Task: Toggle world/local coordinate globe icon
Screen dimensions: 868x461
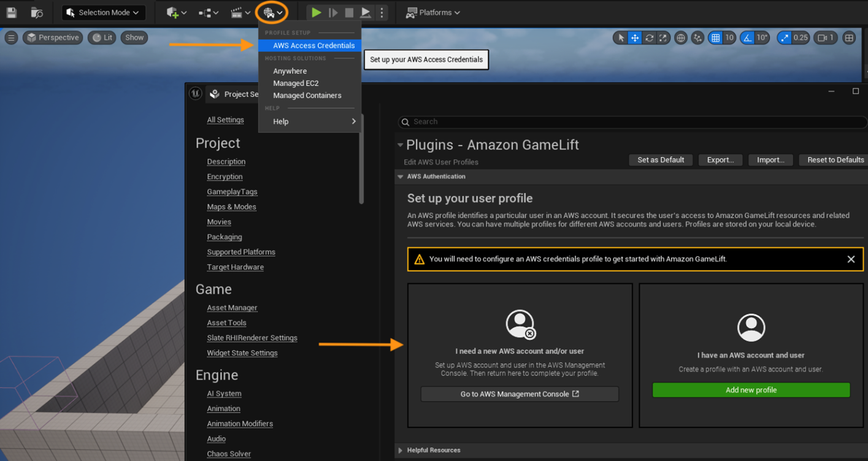Action: tap(680, 38)
